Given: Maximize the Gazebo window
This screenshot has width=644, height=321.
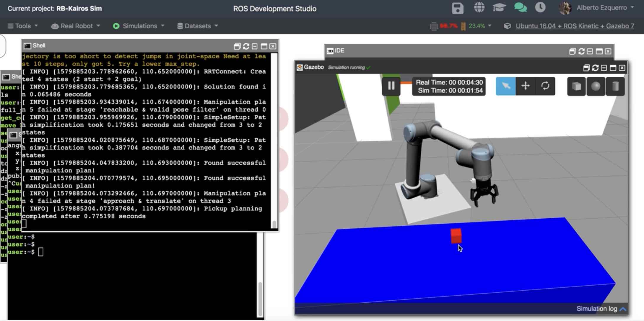Looking at the screenshot, I should (x=613, y=68).
